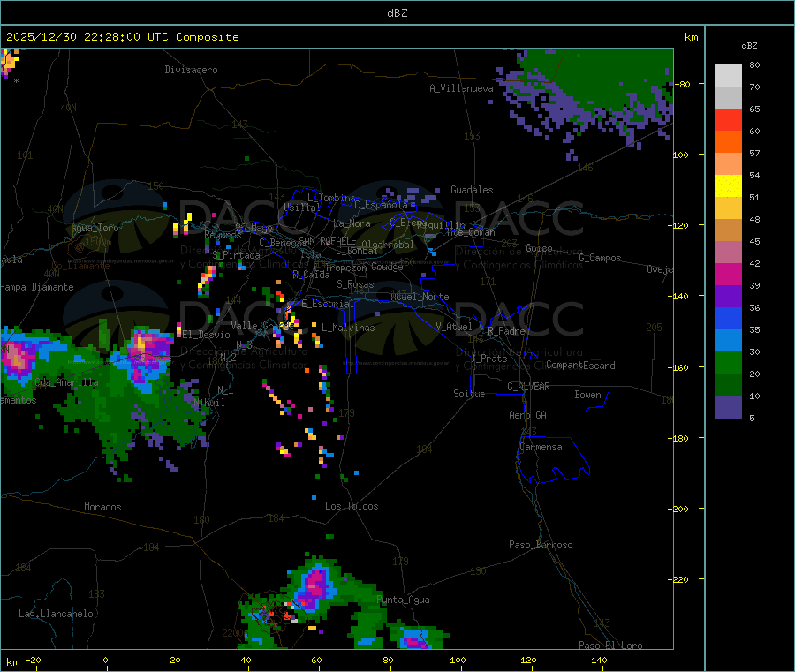This screenshot has height=672, width=795.
Task: Click the El_Desvio place label
Action: point(207,335)
